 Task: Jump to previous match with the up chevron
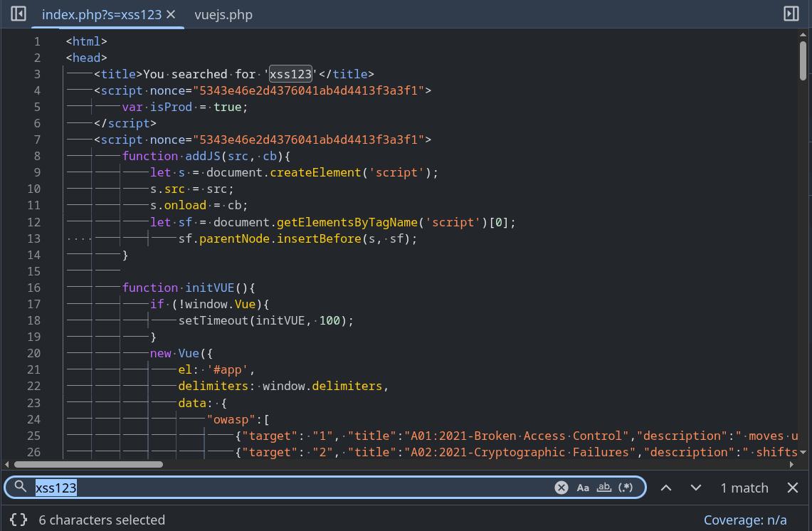[x=666, y=487]
